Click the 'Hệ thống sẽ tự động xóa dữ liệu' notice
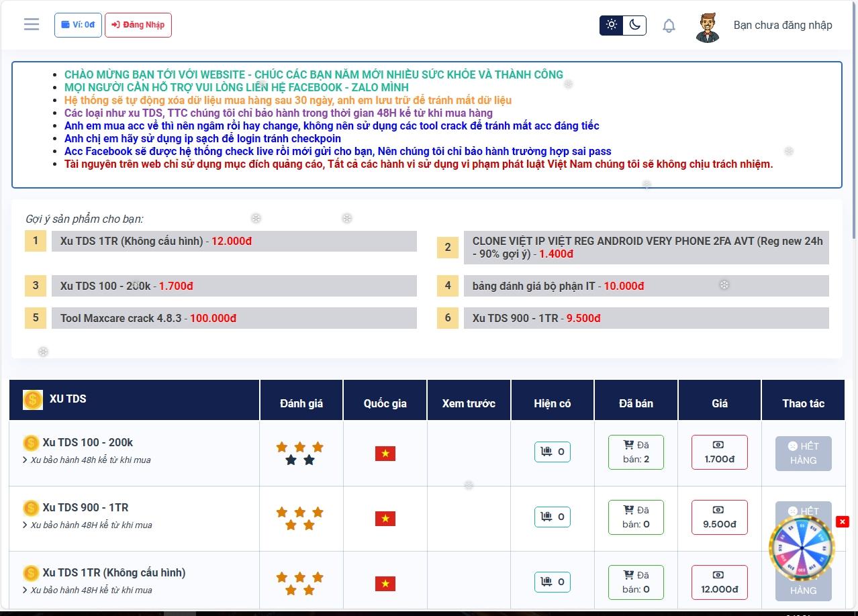This screenshot has height=616, width=858. point(288,100)
